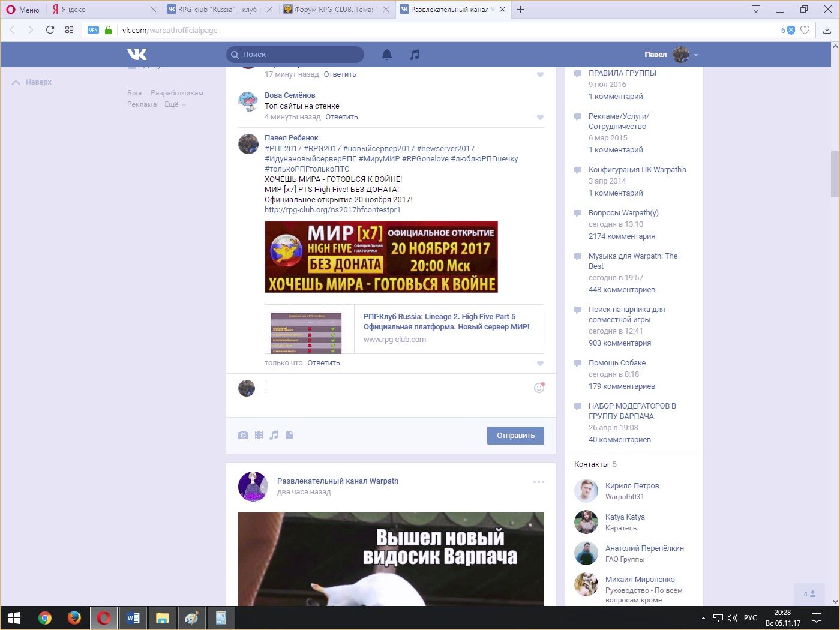Open Разработчикам footer link
Screen dimensions: 840x630
click(177, 93)
